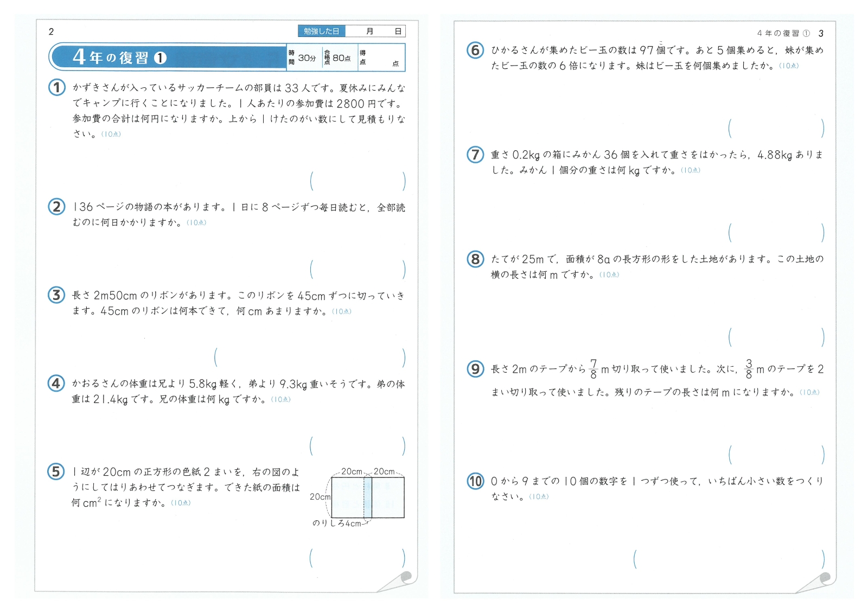Click the 2800円 amount in question 1
Image resolution: width=868 pixels, height=613 pixels.
356,104
